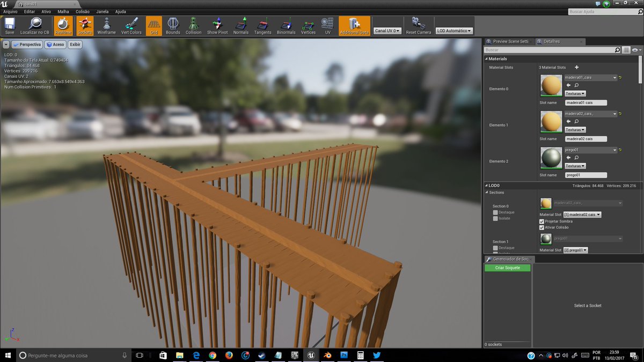Switch to Preview Scene Settings tab
The height and width of the screenshot is (362, 644).
509,41
